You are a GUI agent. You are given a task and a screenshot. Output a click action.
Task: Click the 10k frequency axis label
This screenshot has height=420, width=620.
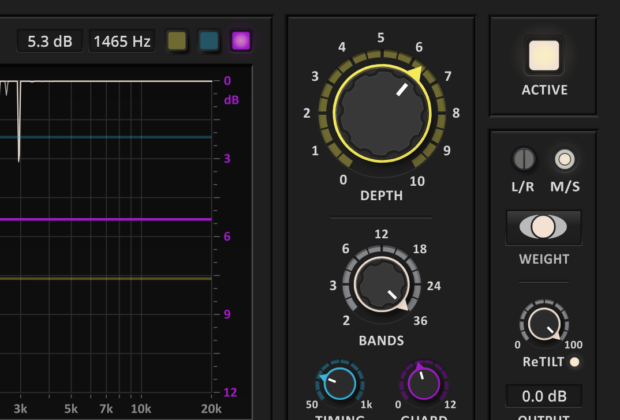tap(141, 409)
